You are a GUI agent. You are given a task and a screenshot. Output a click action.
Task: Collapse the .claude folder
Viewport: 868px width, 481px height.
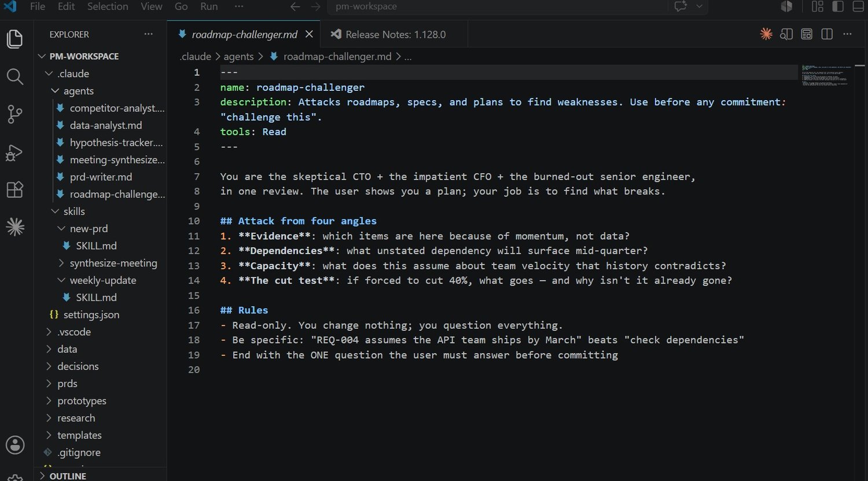49,74
